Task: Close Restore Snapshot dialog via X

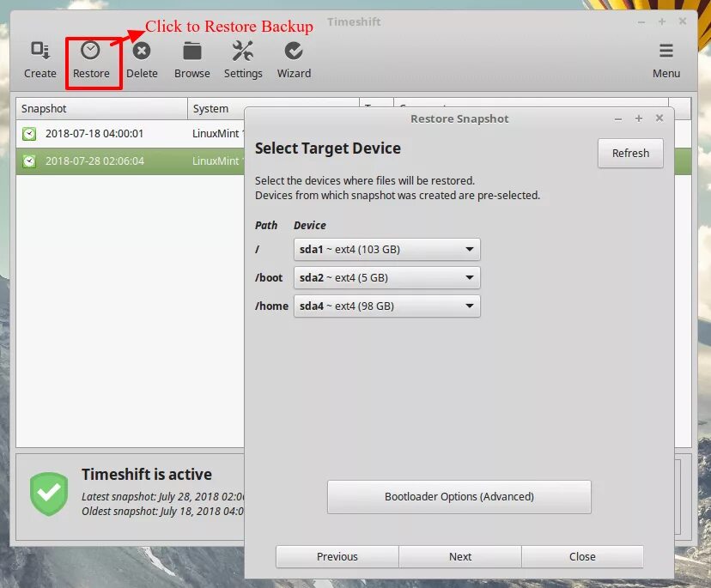Action: (659, 118)
